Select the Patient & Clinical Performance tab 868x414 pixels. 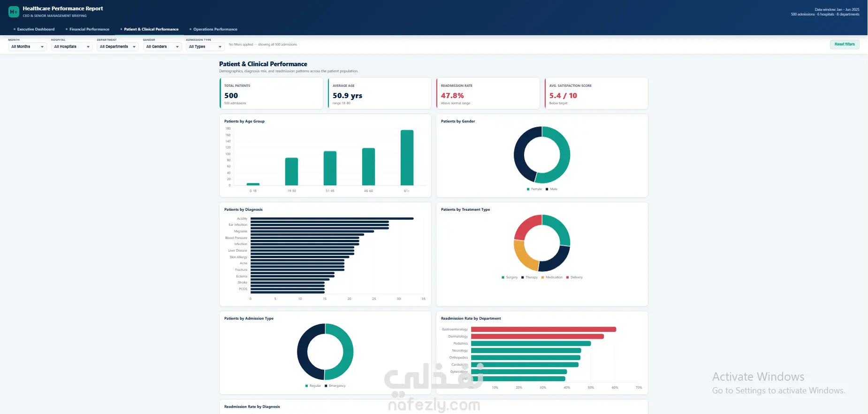(x=150, y=29)
